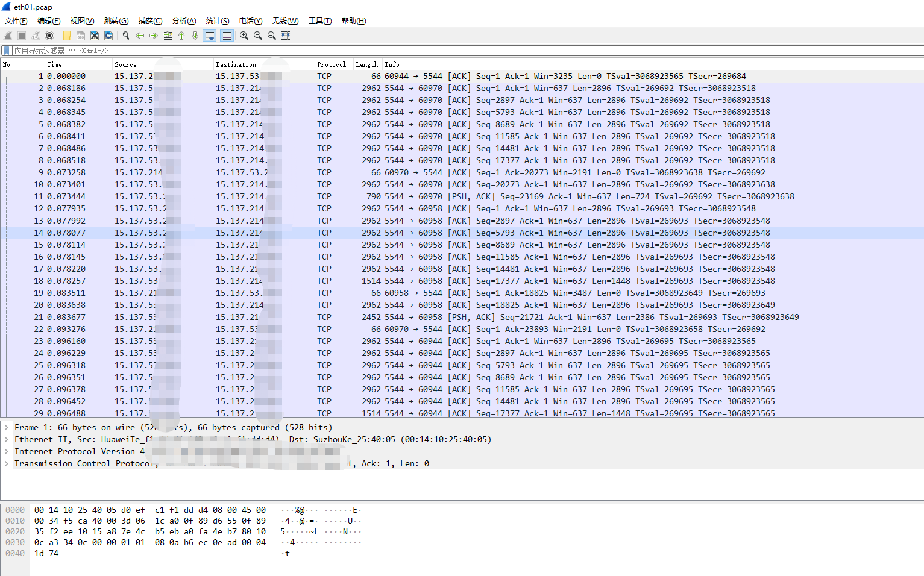
Task: Select packet 14 at time 0.078077
Action: [x=462, y=233]
